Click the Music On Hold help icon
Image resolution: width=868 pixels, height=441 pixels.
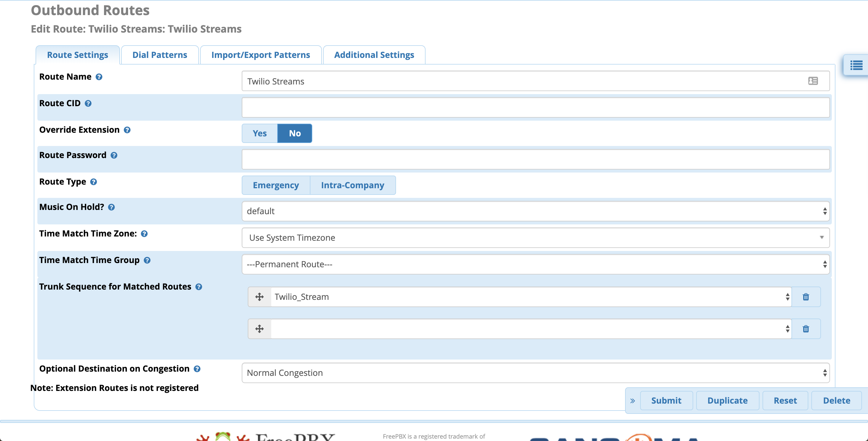tap(112, 207)
